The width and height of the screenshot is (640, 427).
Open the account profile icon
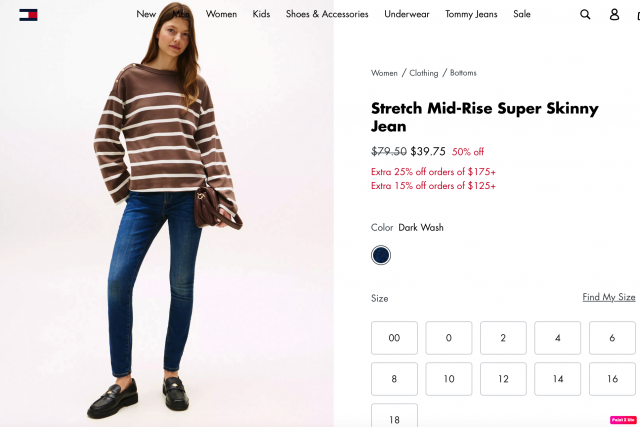(614, 15)
